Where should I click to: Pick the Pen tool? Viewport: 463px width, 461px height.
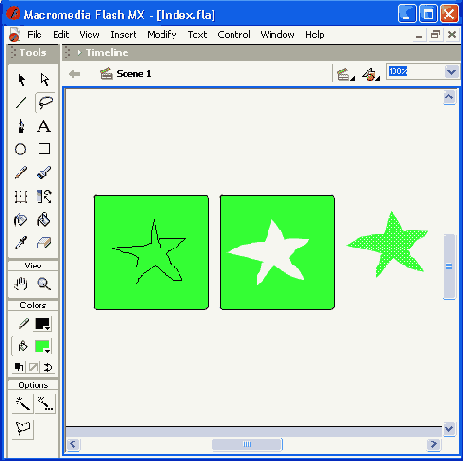21,126
